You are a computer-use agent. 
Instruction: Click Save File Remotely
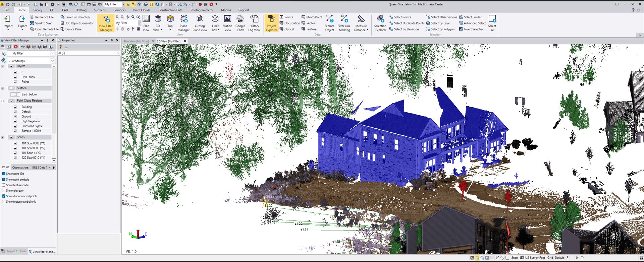tap(75, 17)
